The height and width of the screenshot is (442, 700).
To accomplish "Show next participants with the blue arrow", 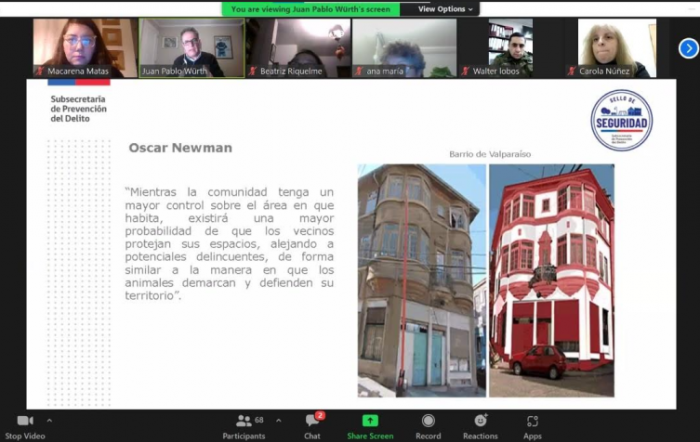I will [688, 48].
